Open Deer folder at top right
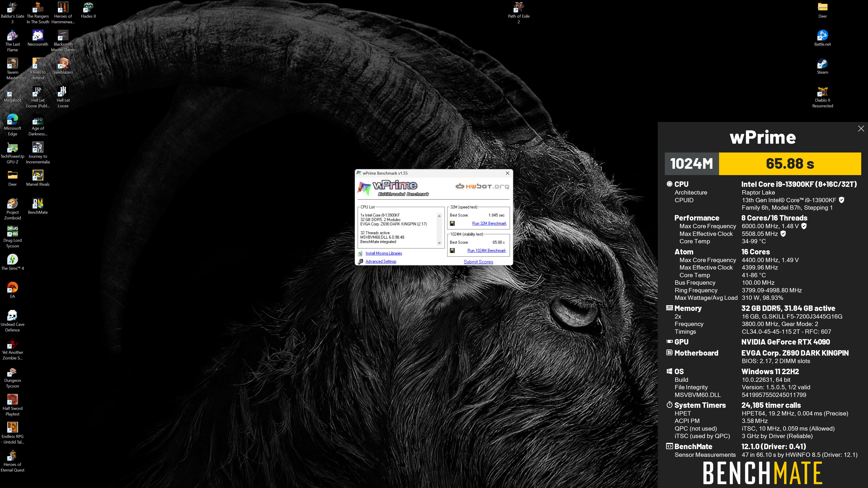The height and width of the screenshot is (488, 868). pos(823,10)
